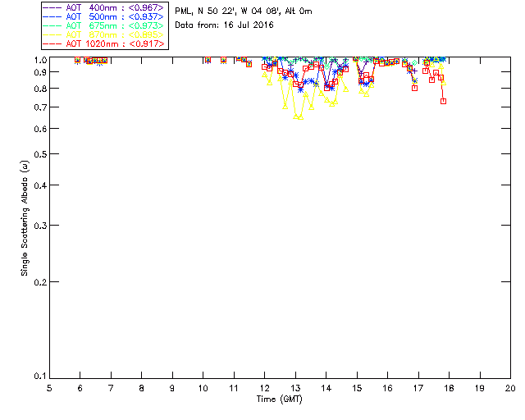Click the AOT 1020nm legend entry

(103, 43)
